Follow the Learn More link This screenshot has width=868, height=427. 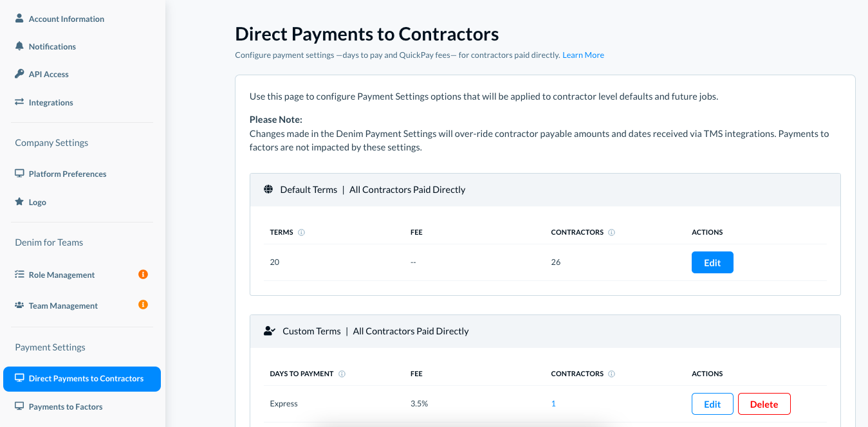(583, 55)
